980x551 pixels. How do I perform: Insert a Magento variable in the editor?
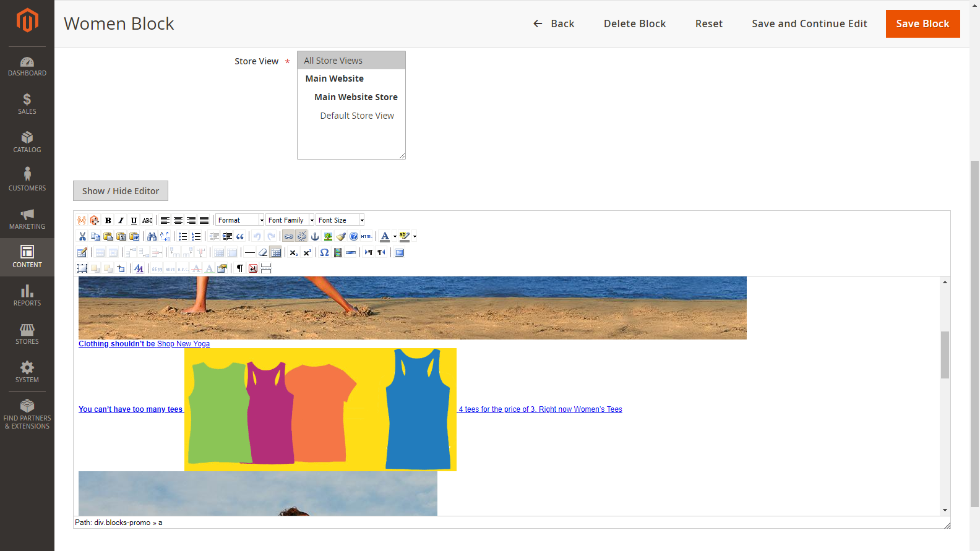click(82, 220)
